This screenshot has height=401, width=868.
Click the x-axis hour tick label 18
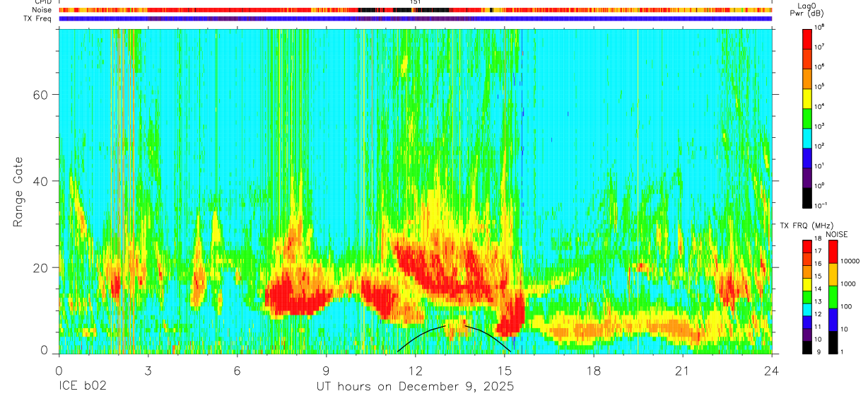pos(594,370)
